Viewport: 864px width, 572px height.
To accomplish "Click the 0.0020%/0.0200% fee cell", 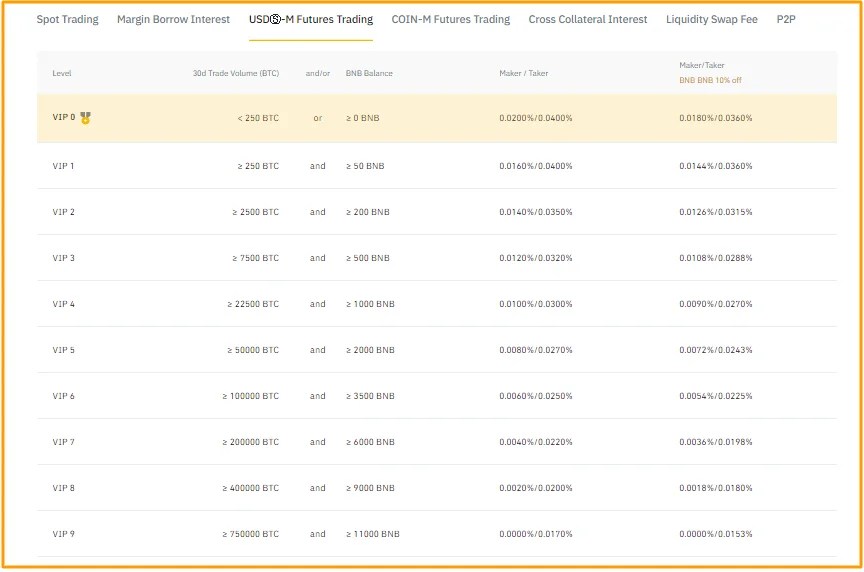I will tap(536, 488).
